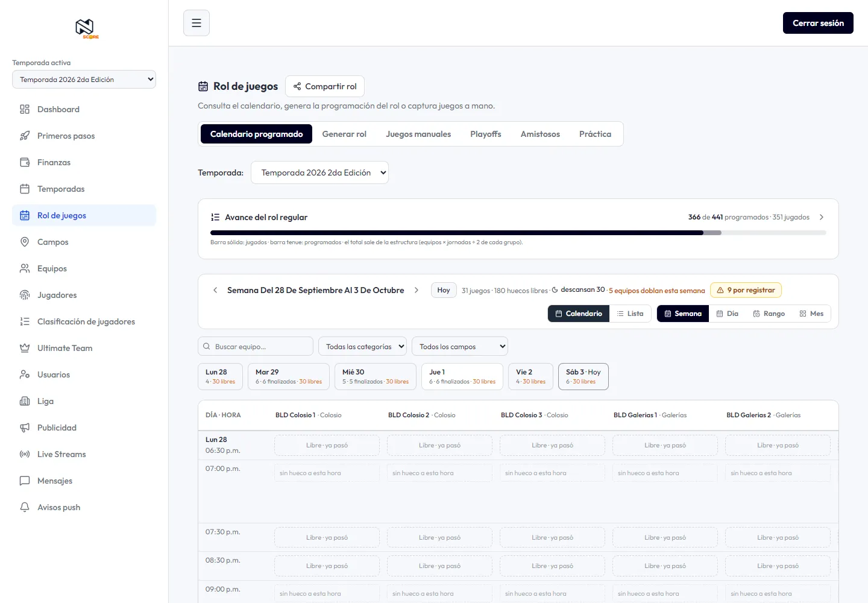Open Clasificación de jugadores list icon

point(25,321)
